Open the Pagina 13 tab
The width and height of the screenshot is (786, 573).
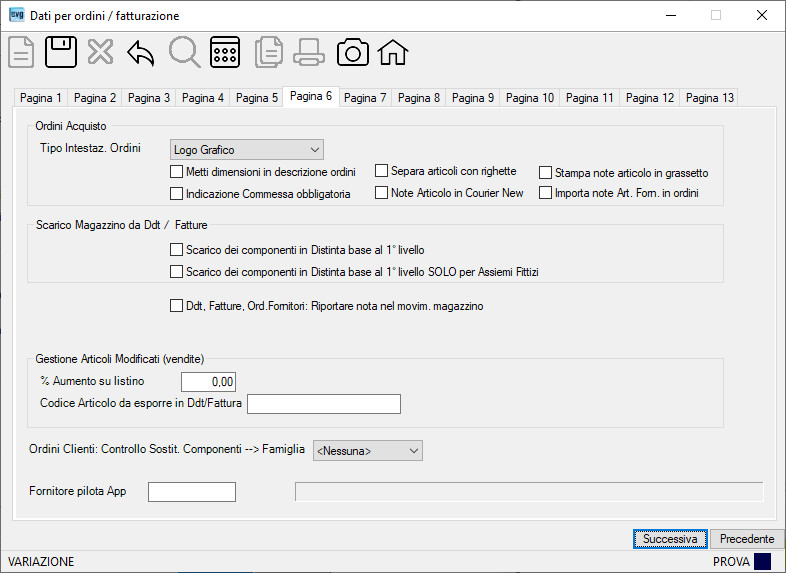710,98
